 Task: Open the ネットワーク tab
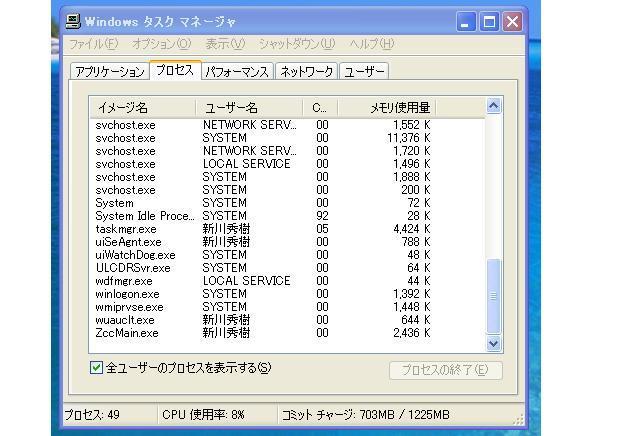[x=307, y=71]
